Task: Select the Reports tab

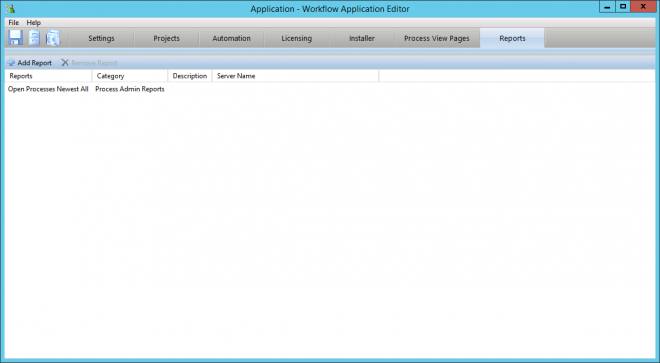Action: click(x=512, y=38)
